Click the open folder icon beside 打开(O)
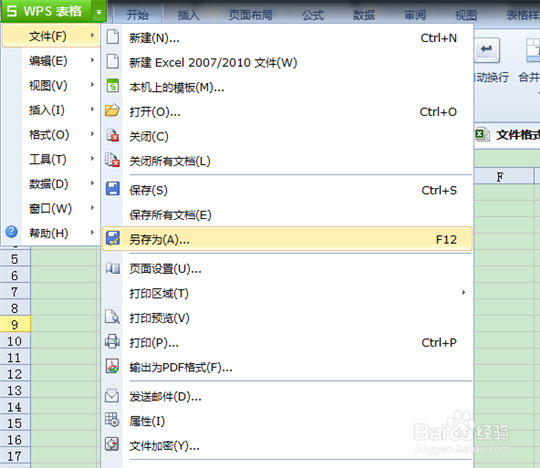 click(112, 111)
